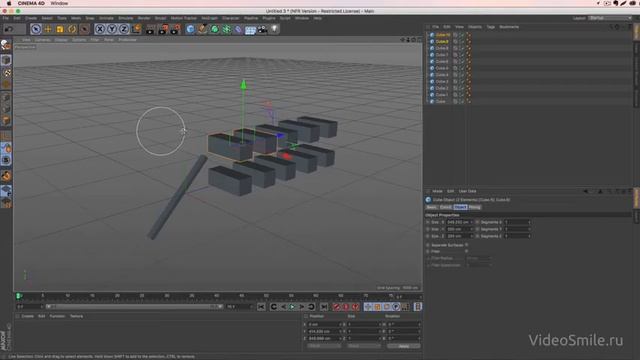640x360 pixels.
Task: Open macOS Apple menu
Action: click(x=9, y=3)
